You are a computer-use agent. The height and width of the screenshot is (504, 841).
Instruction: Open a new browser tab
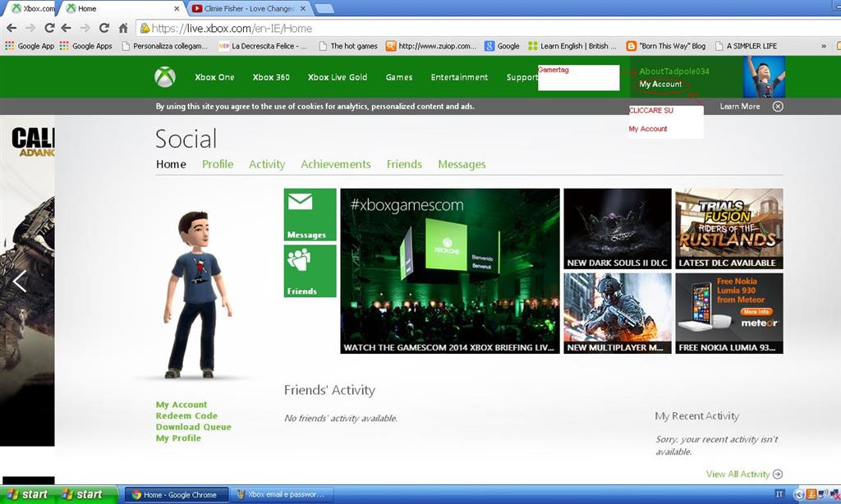[x=324, y=8]
